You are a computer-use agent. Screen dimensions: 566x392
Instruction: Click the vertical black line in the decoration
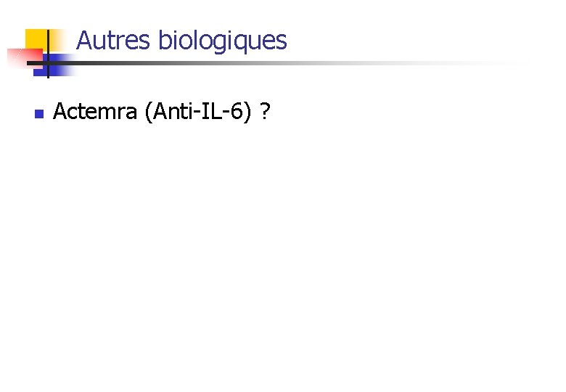point(48,54)
